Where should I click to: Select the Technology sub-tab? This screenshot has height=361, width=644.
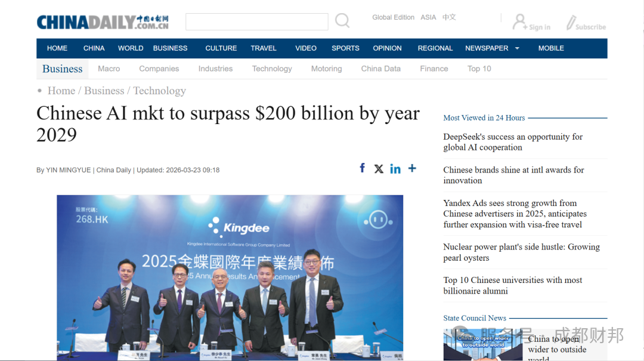(272, 69)
